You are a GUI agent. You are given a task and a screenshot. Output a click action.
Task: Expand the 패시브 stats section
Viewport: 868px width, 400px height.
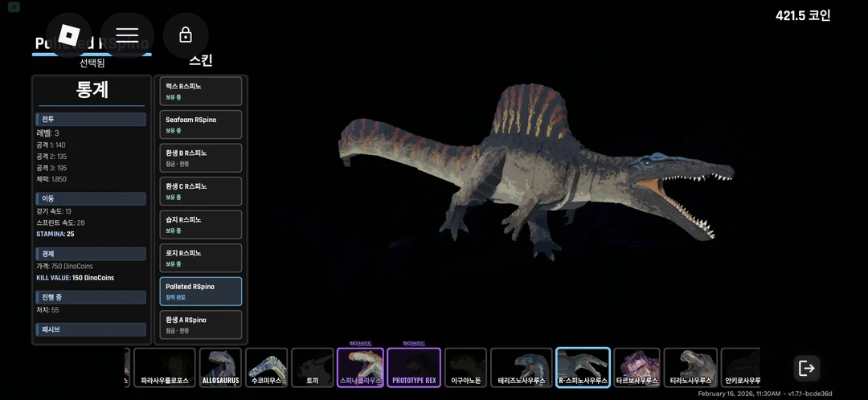(x=91, y=329)
